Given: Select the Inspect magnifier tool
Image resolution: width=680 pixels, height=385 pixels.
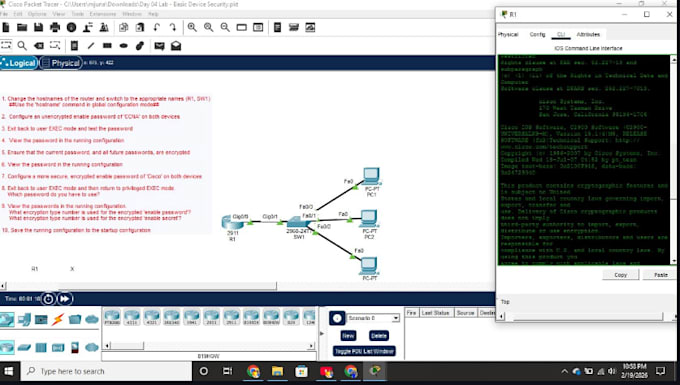Looking at the screenshot, I should point(22,46).
